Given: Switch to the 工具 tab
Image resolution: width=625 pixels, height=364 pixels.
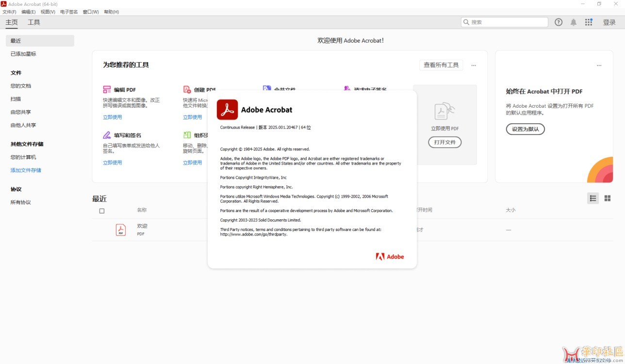Looking at the screenshot, I should [34, 22].
